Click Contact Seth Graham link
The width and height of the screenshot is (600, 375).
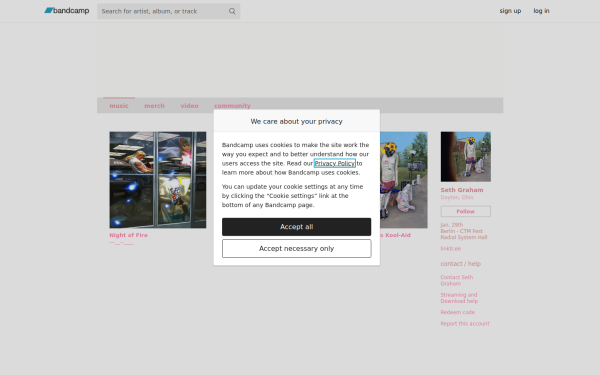click(457, 280)
